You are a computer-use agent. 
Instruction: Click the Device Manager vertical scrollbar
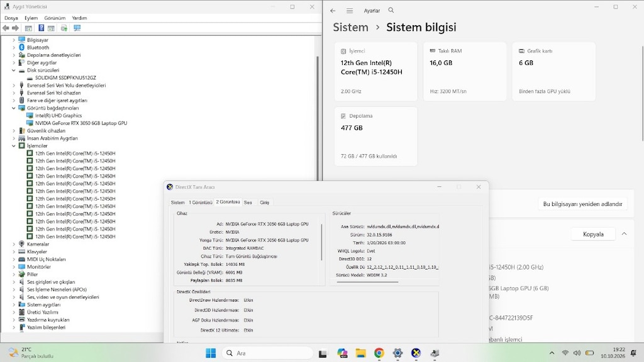pyautogui.click(x=318, y=117)
